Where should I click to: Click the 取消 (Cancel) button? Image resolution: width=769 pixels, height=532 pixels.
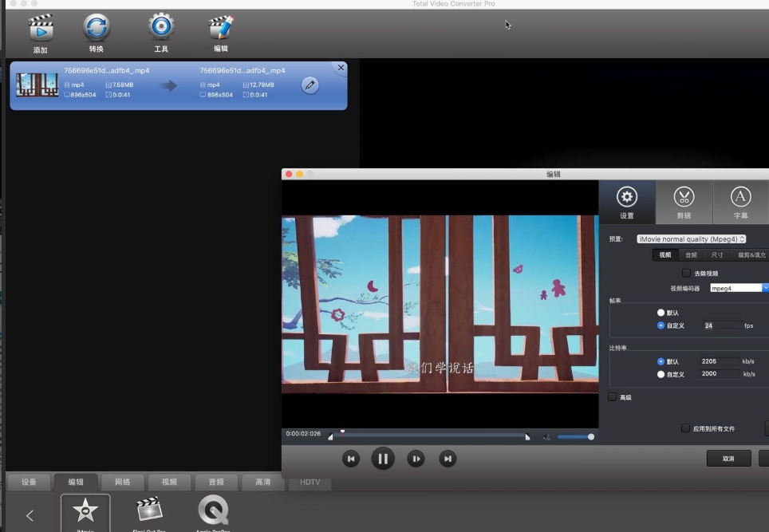tap(729, 459)
